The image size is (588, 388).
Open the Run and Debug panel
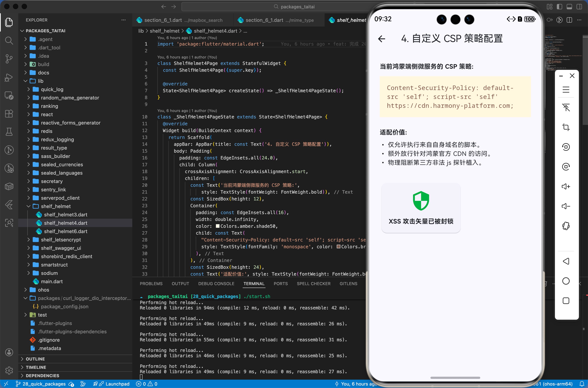9,77
